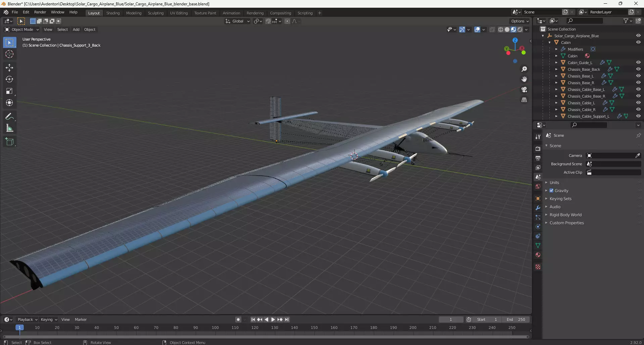Open Global transform orientation dropdown
This screenshot has height=345, width=644.
(x=238, y=21)
